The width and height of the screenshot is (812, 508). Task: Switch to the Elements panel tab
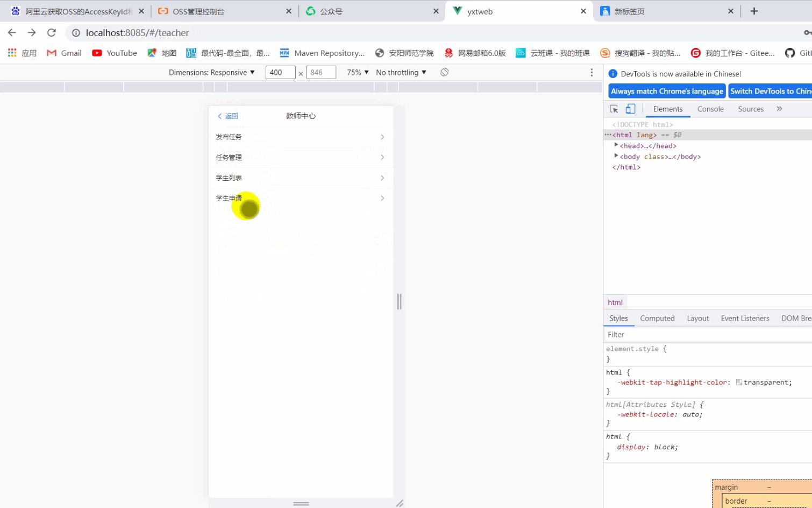668,109
